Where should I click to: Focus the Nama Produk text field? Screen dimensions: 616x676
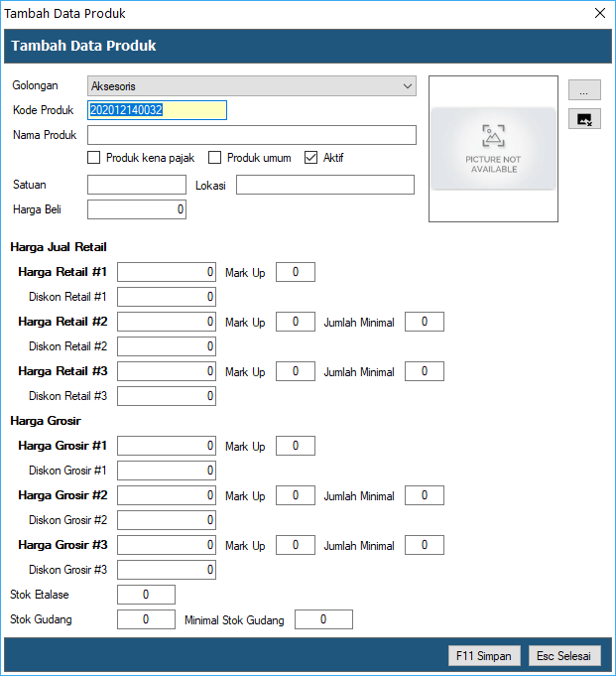coord(251,135)
